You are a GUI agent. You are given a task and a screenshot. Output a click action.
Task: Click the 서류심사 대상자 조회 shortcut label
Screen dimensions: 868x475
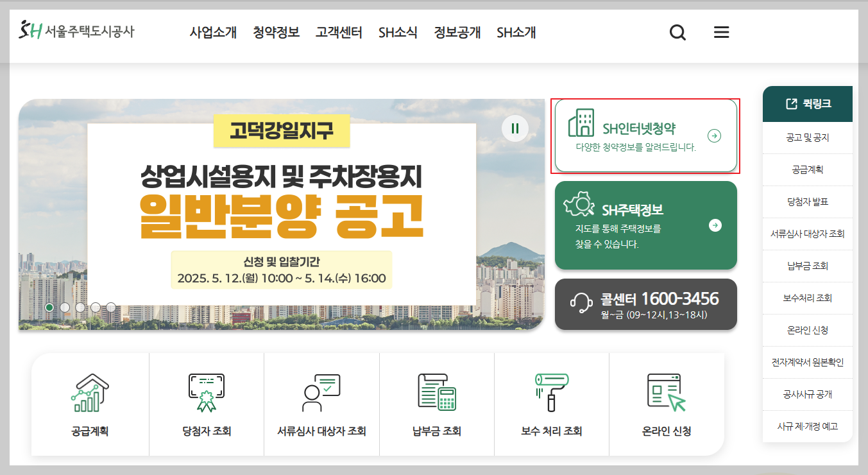pyautogui.click(x=321, y=431)
